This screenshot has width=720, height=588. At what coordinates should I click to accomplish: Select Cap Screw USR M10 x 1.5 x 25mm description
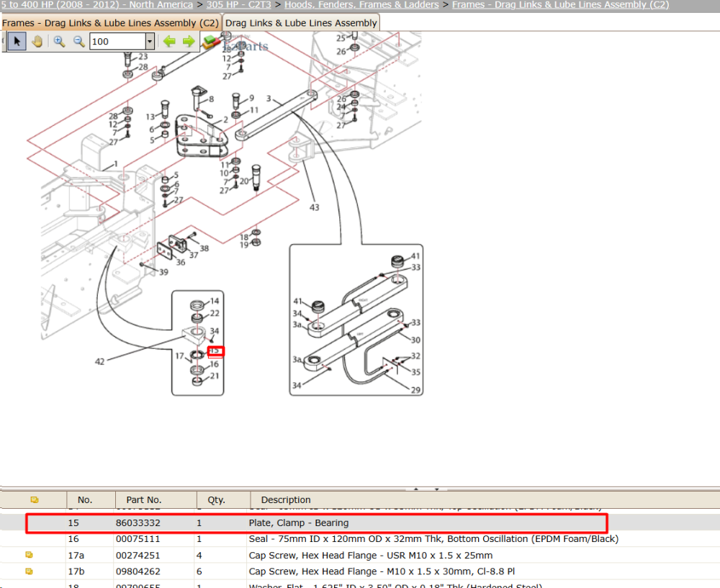click(371, 556)
